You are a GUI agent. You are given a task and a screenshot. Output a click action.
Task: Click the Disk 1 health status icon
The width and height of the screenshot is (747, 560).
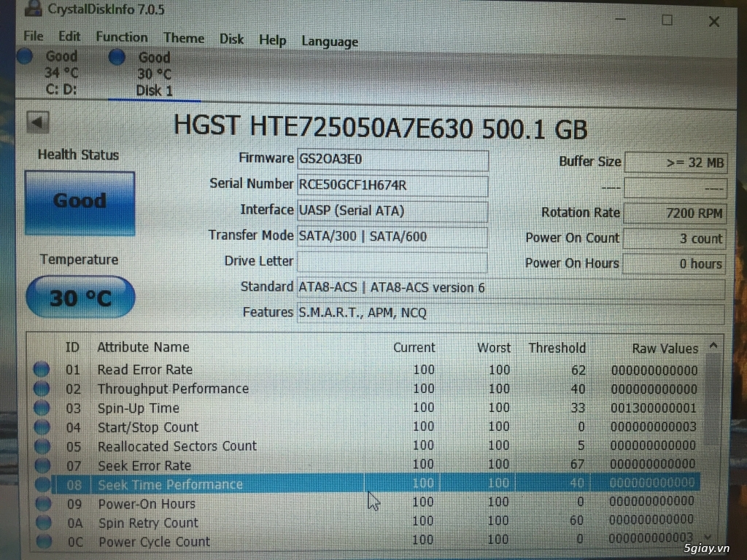point(117,58)
